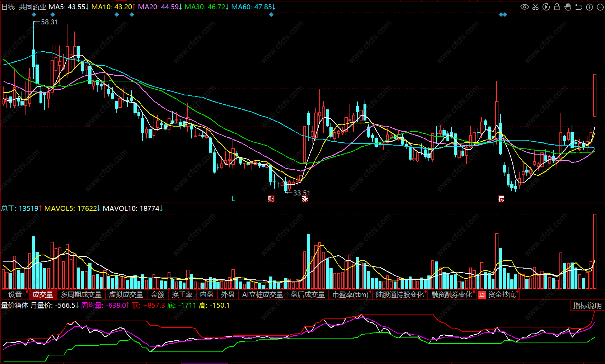Click the 日线 period label
Screen dimensions: 605x364
[x=8, y=7]
